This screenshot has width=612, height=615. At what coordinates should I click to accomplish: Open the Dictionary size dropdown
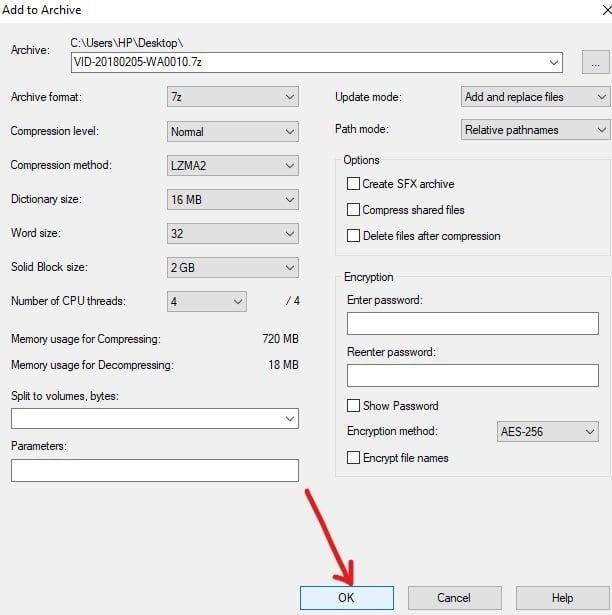(233, 200)
